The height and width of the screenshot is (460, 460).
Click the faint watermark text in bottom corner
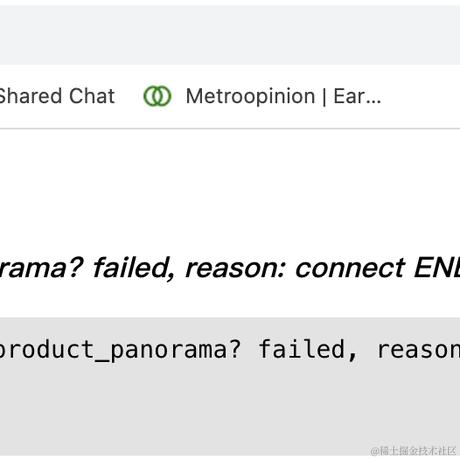tap(413, 451)
